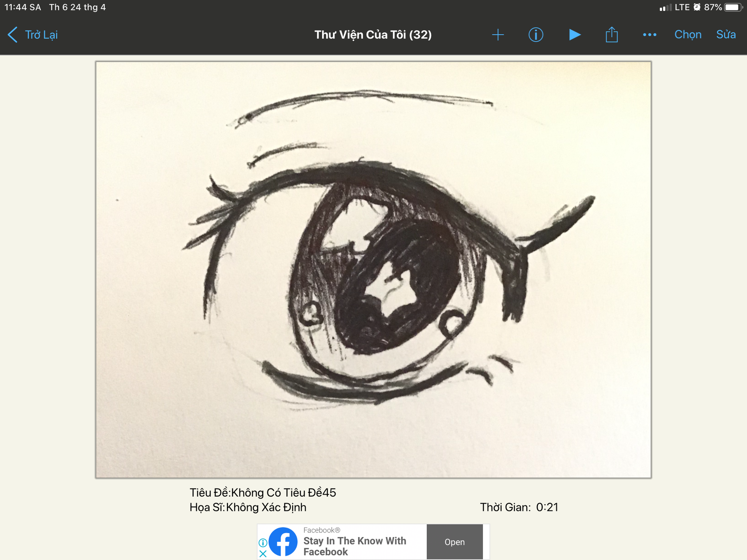Tap the Tiêu Đề title text field

pos(263,493)
